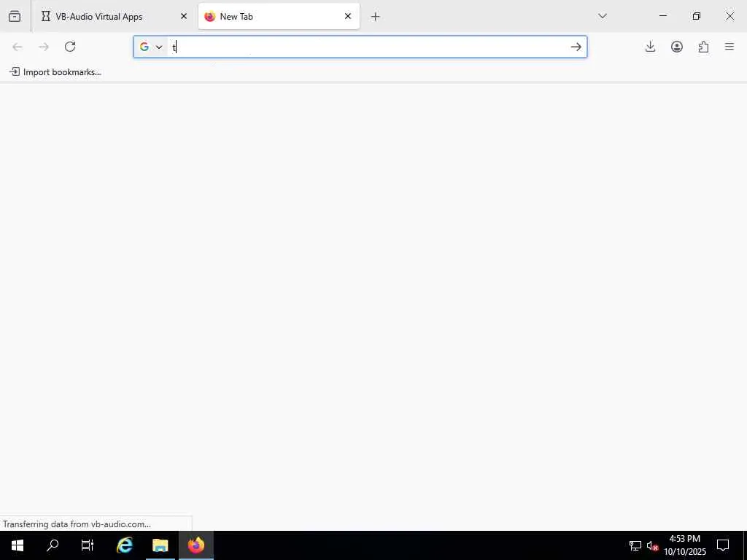This screenshot has height=560, width=747.
Task: Open the Google search engine dropdown
Action: 151,47
